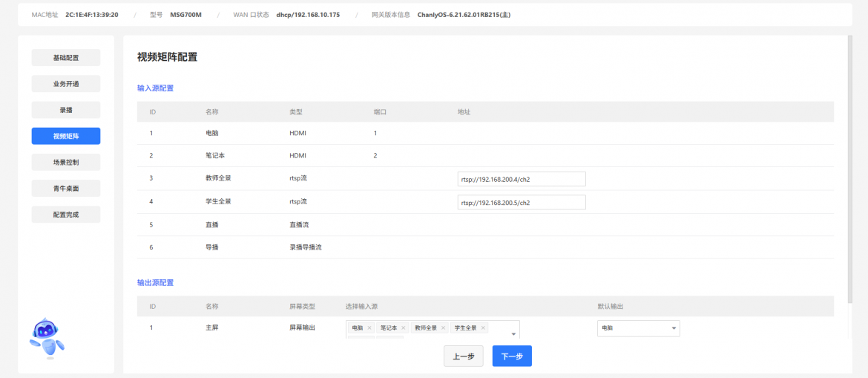Jump to 配置完成 step in sidebar
868x378 pixels.
pos(66,215)
